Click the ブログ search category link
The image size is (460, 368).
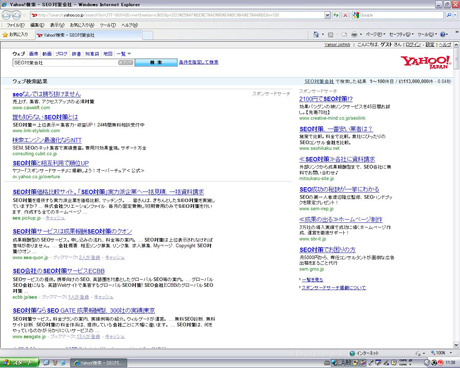pyautogui.click(x=61, y=54)
